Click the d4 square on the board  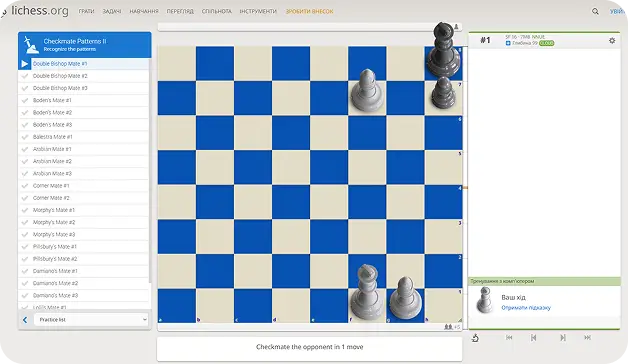point(291,201)
